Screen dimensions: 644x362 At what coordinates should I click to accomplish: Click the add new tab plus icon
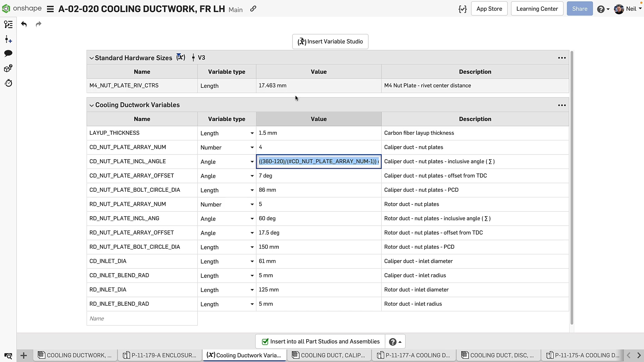23,355
